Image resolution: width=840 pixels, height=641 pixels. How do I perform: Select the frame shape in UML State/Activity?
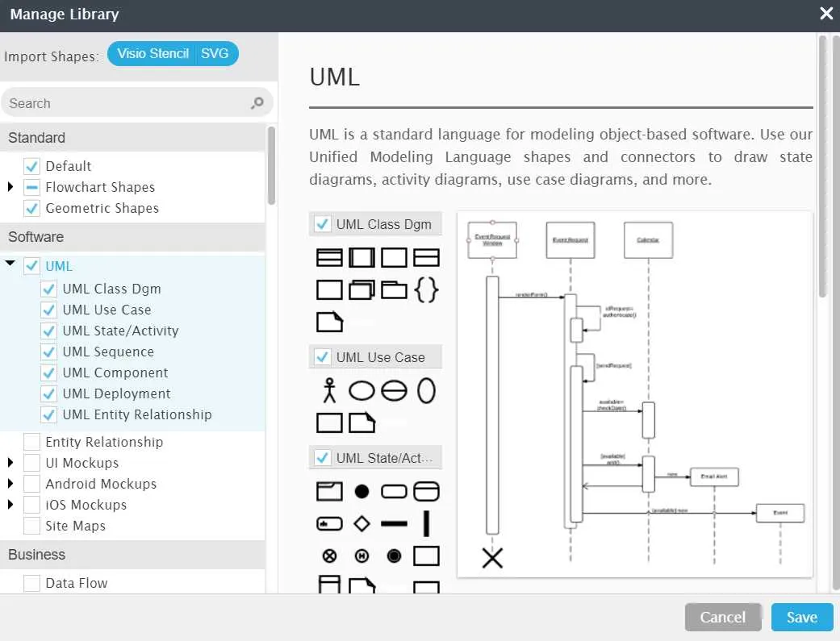[x=329, y=491]
